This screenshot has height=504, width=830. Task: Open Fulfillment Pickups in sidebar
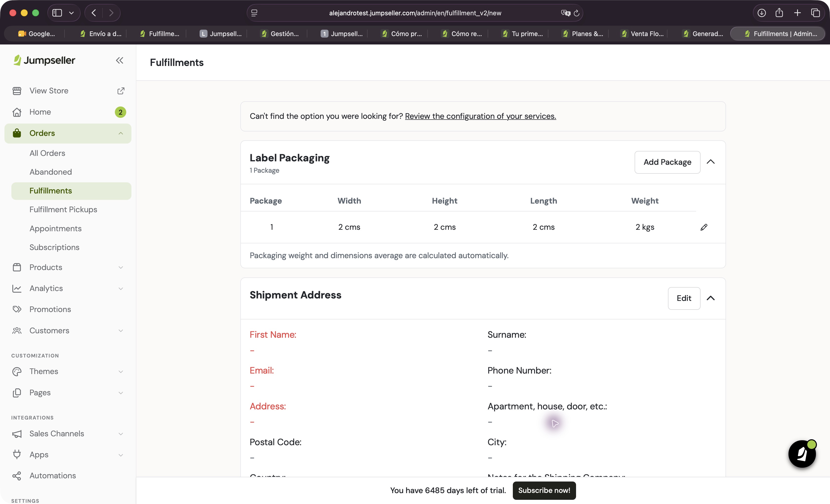pos(63,210)
